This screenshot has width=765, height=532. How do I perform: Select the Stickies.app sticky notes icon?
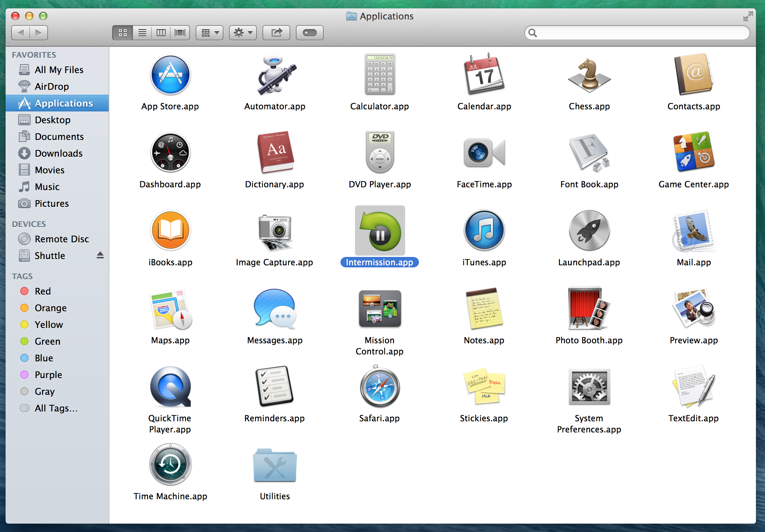pos(484,386)
